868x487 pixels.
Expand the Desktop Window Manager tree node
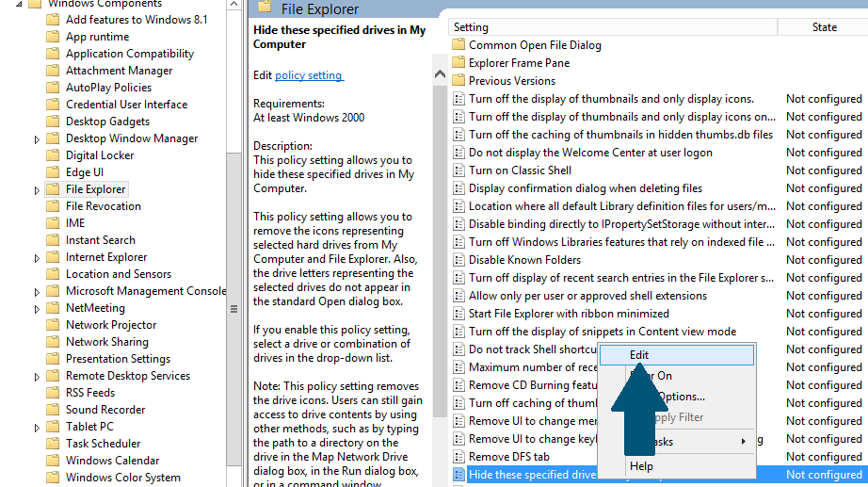37,139
